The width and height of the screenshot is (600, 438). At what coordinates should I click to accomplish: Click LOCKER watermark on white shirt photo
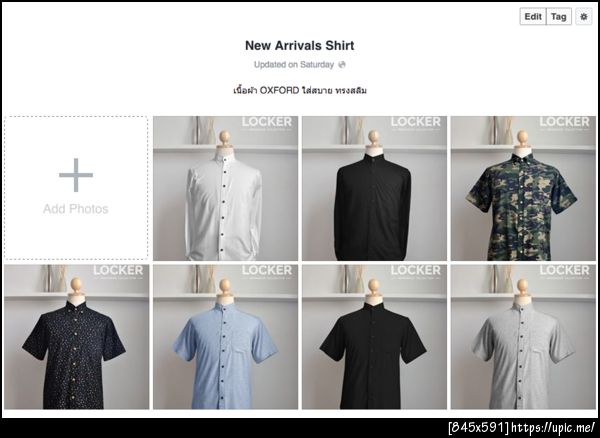[x=267, y=122]
